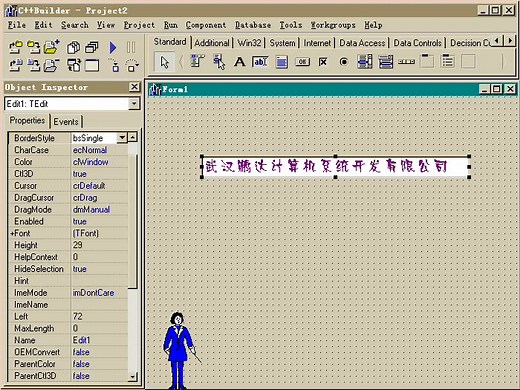
Task: Click the Save Project toolbar icon
Action: pyautogui.click(x=33, y=48)
